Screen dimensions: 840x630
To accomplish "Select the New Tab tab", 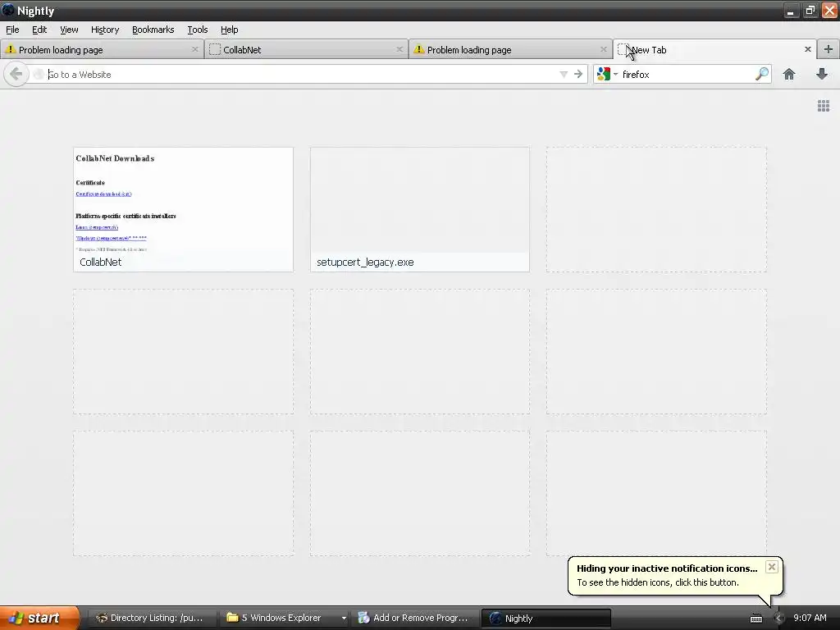I will (714, 49).
